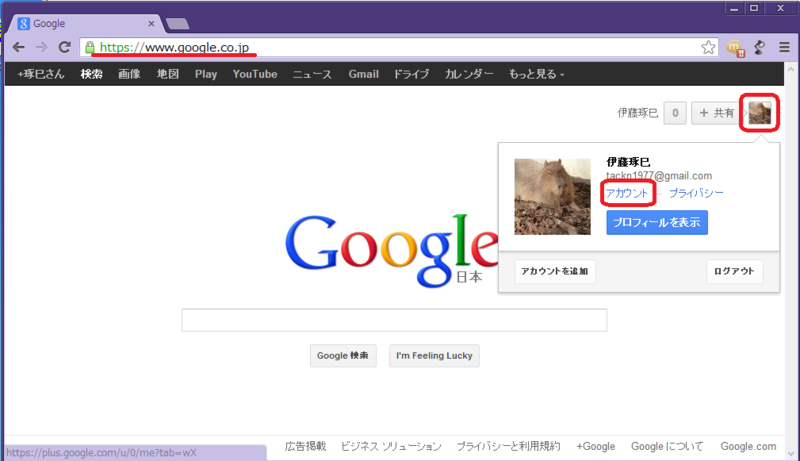
Task: Open the notifications counter showing 0
Action: pyautogui.click(x=675, y=113)
